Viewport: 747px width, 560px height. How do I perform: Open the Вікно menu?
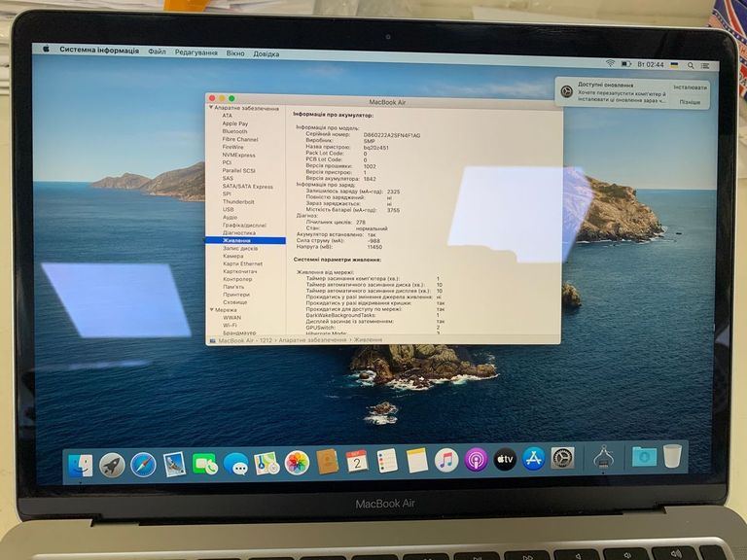[235, 53]
